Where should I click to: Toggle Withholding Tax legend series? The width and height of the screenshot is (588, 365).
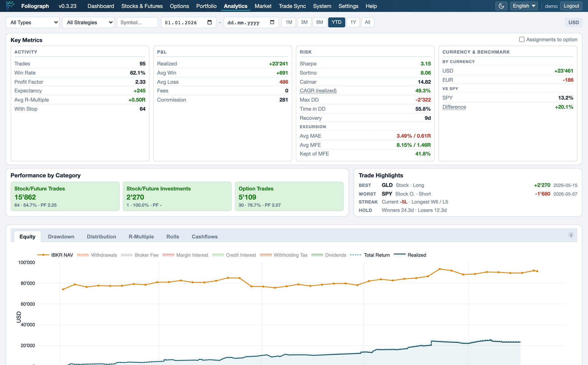click(x=284, y=255)
